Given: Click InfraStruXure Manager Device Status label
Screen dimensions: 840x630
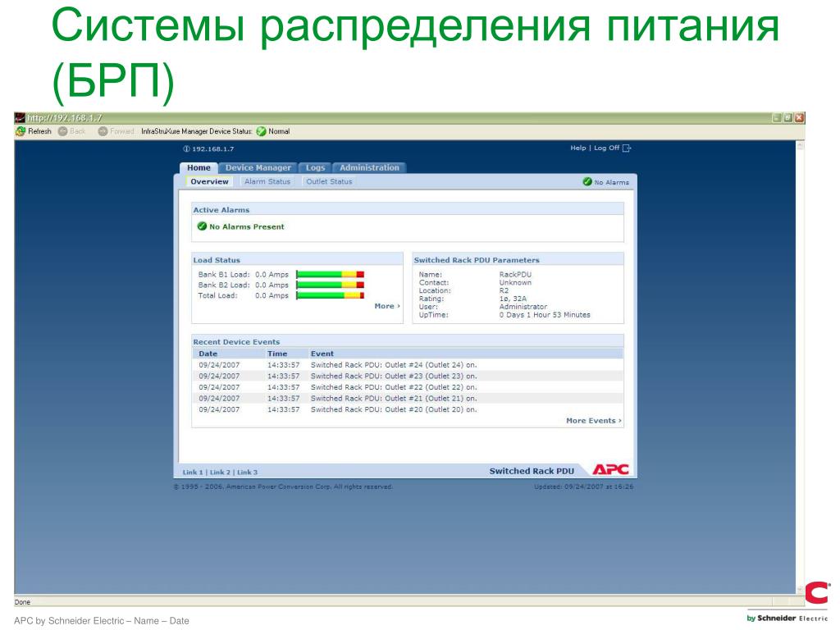Looking at the screenshot, I should click(x=197, y=131).
